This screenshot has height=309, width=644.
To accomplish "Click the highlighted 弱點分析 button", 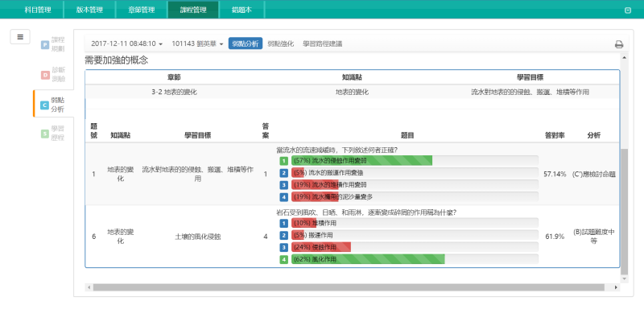I will tap(246, 43).
